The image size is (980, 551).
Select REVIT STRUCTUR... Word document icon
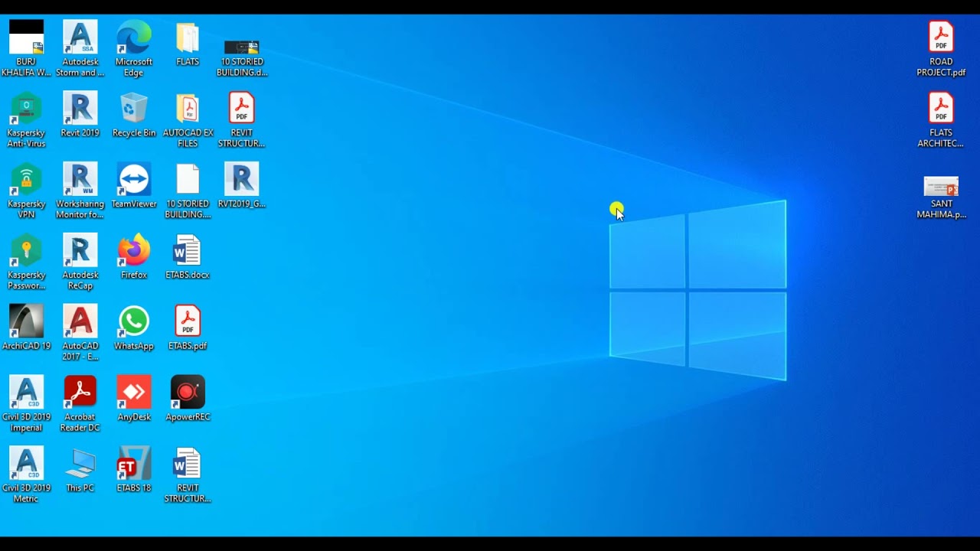188,475
